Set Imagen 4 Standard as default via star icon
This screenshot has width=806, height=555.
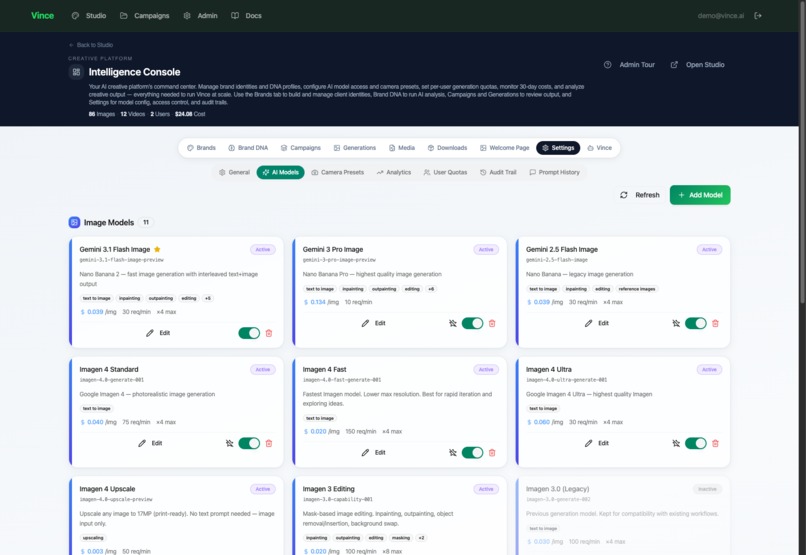coord(230,443)
